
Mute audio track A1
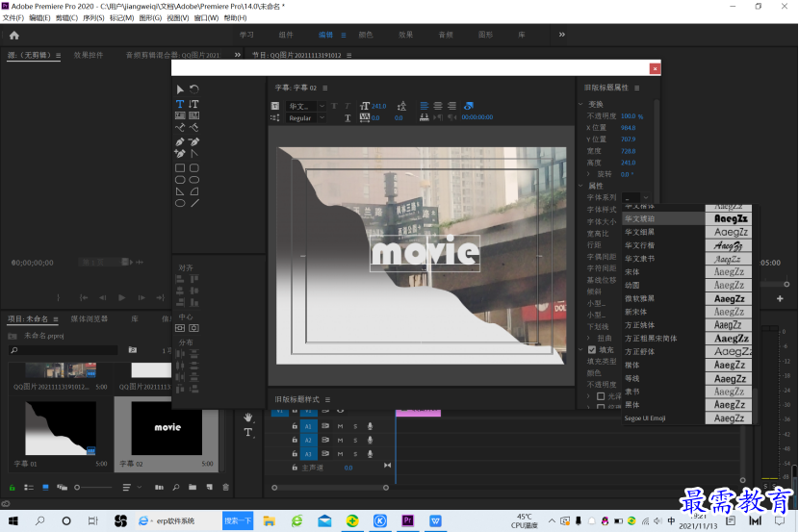pos(340,426)
